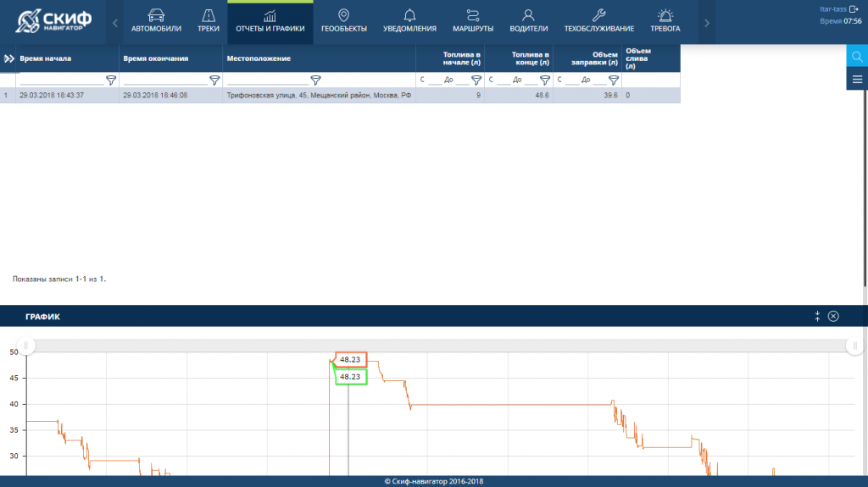
Task: Sort by Топлива в начале column
Action: point(462,58)
